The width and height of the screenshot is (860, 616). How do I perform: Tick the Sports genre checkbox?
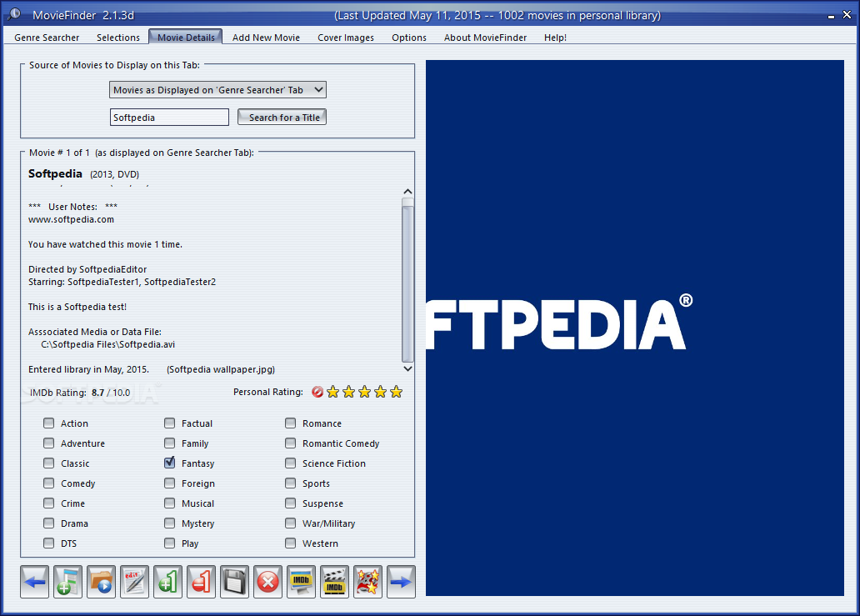(290, 483)
